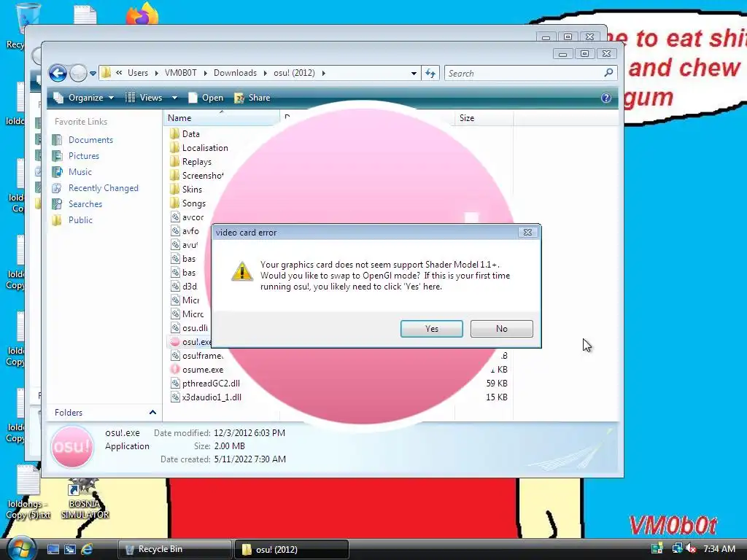Select the Data folder
The width and height of the screenshot is (747, 560).
190,134
